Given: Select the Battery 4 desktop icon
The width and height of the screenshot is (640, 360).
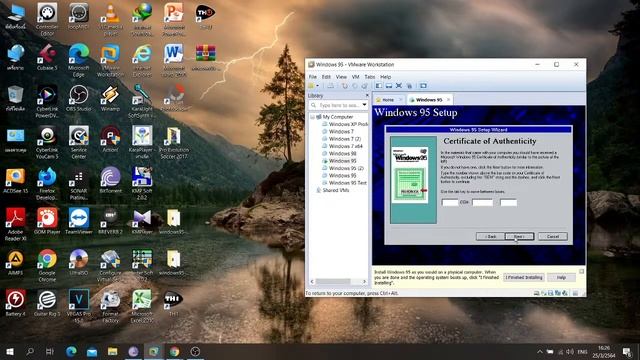Looking at the screenshot, I should tap(16, 303).
